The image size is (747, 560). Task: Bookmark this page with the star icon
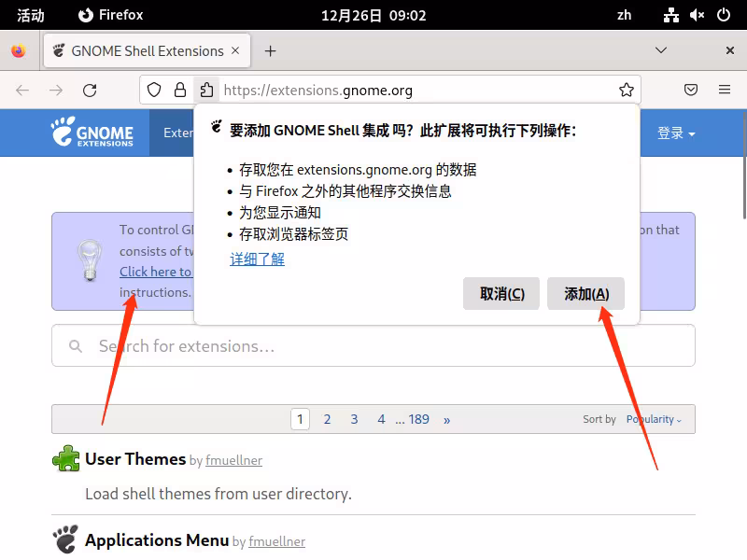(626, 90)
